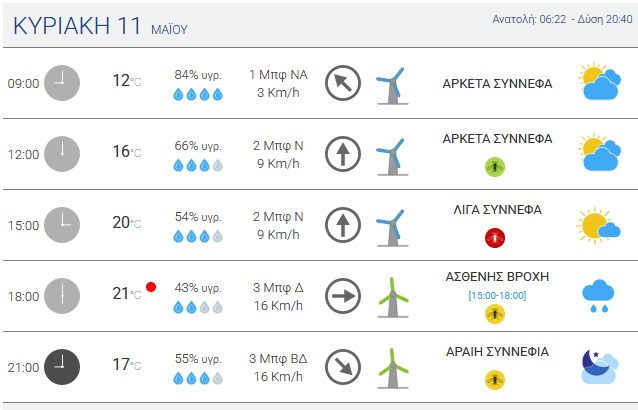Click the ΚΥΡΙΑΚΗ 11 ΜΑΪΟΥ day header

(x=100, y=26)
